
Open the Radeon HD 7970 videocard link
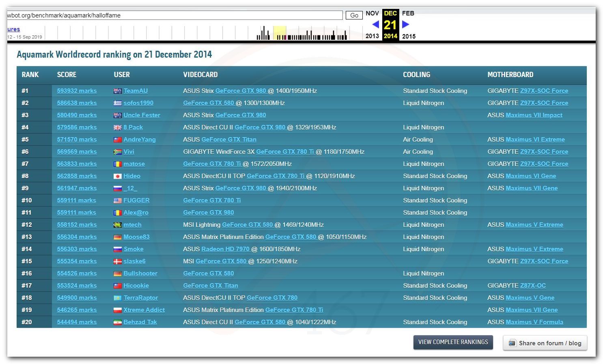(x=225, y=249)
